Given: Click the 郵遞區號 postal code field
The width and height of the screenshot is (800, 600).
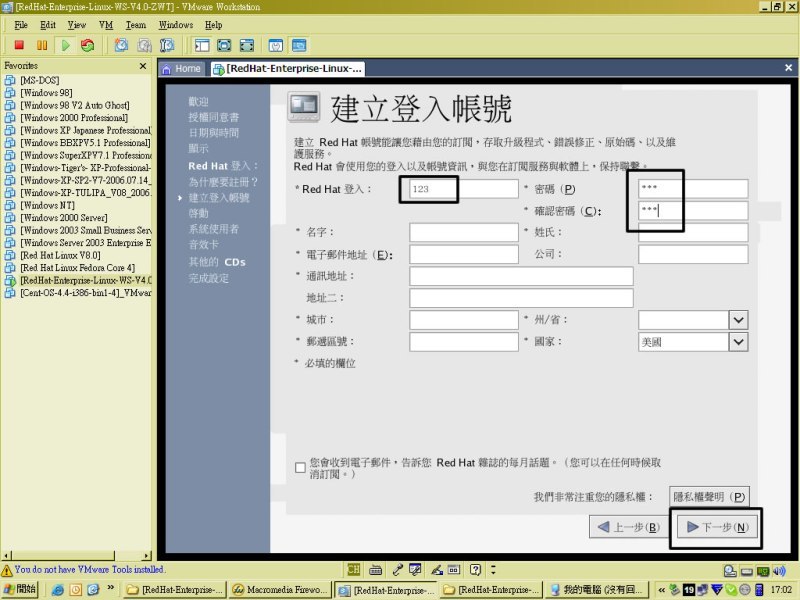Looking at the screenshot, I should [463, 342].
